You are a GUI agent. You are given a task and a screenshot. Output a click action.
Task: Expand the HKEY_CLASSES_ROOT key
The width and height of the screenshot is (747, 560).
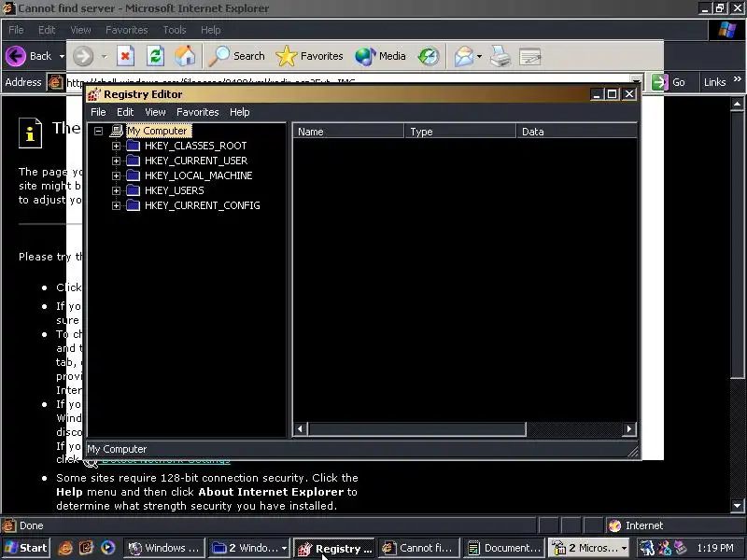(x=116, y=147)
